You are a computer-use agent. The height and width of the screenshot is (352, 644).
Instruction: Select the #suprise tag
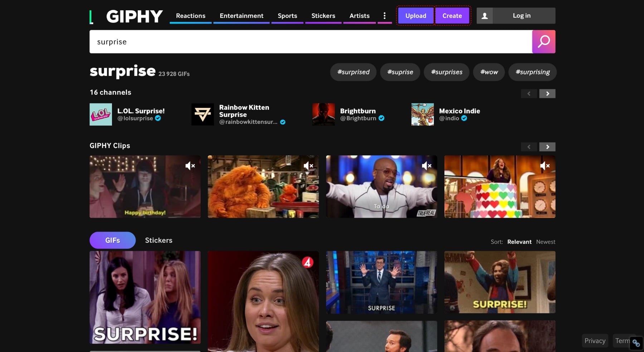400,72
